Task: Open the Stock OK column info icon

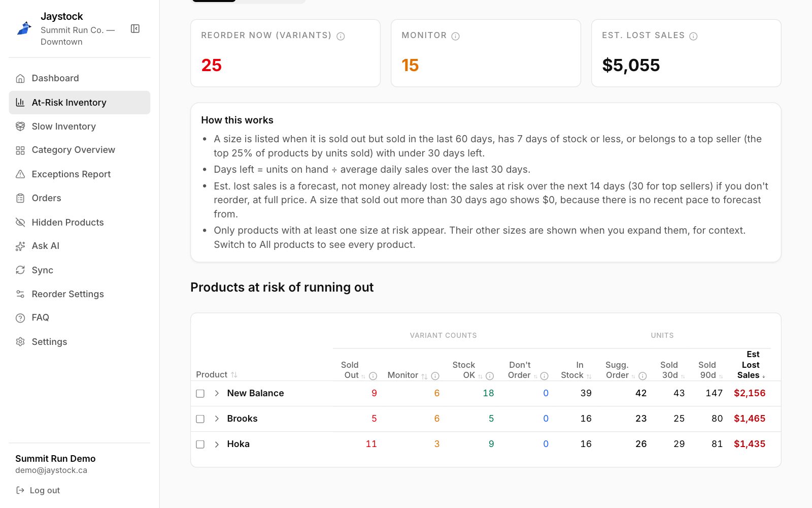Action: click(490, 376)
